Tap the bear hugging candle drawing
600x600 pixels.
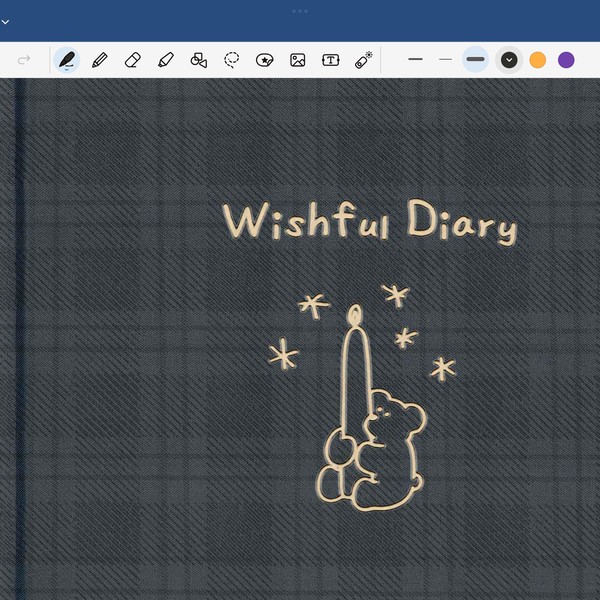370,408
